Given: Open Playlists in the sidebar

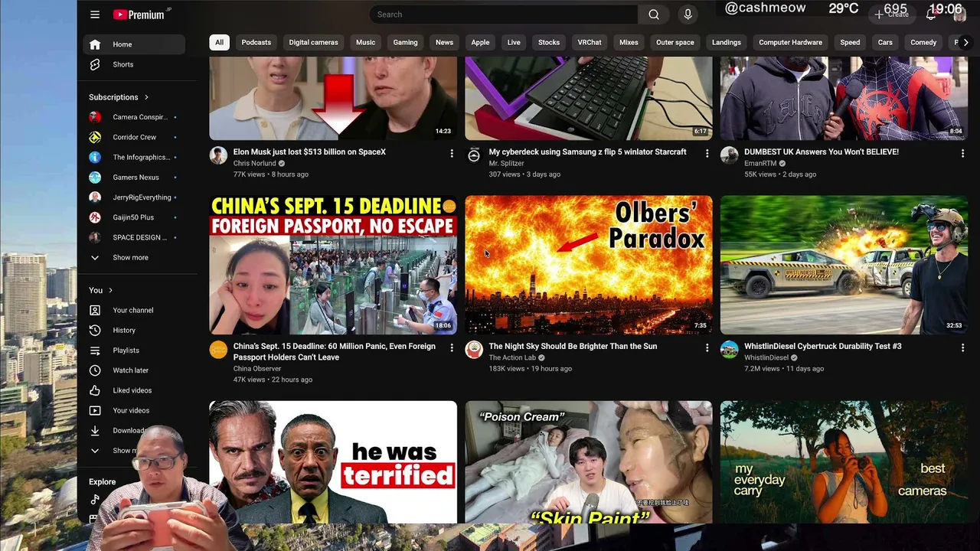Looking at the screenshot, I should [x=134, y=350].
